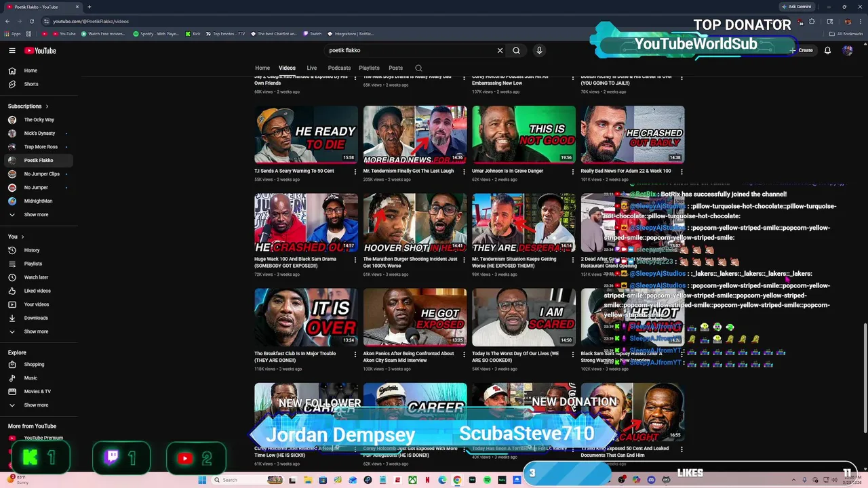
Task: Open MidnightMan subscription
Action: pos(38,201)
